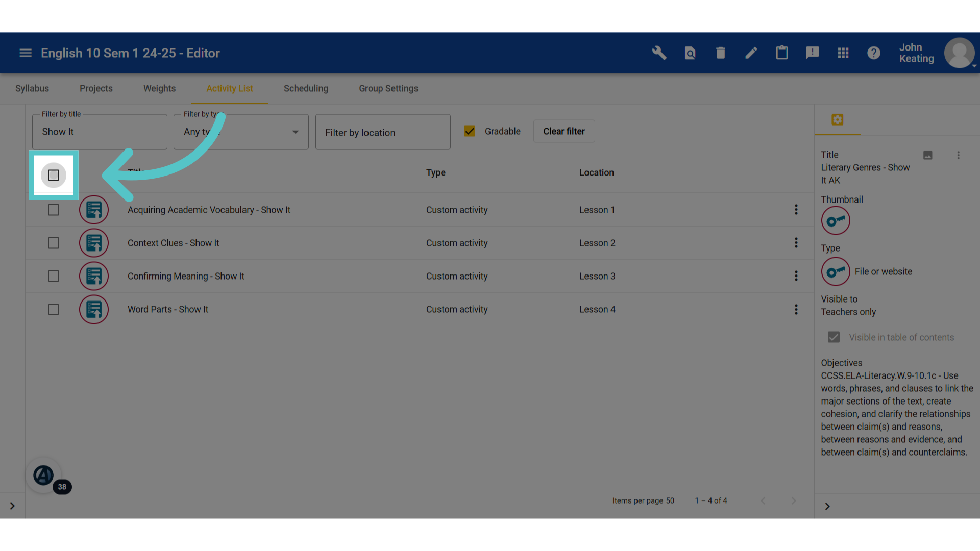Image resolution: width=980 pixels, height=551 pixels.
Task: Open the apps grid icon
Action: click(x=843, y=53)
